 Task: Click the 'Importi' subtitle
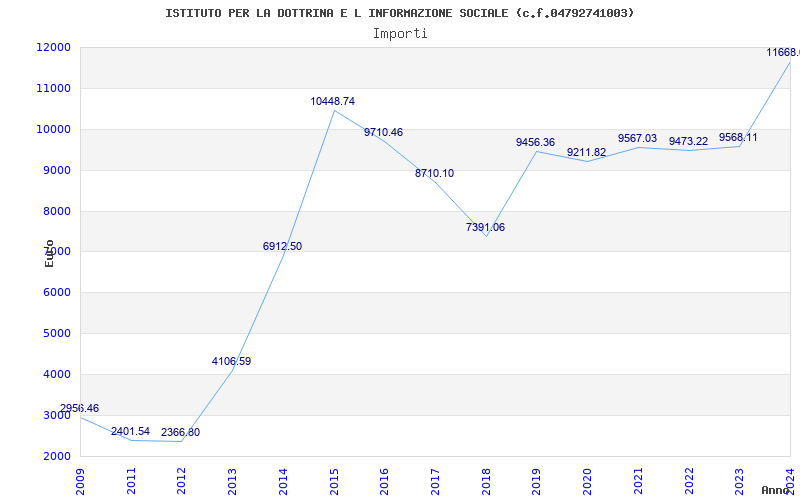pos(400,34)
